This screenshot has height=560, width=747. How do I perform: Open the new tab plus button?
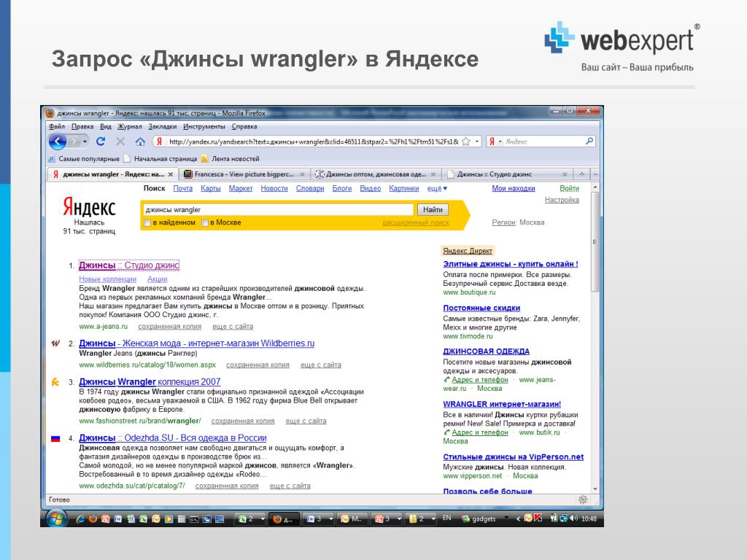tap(581, 174)
